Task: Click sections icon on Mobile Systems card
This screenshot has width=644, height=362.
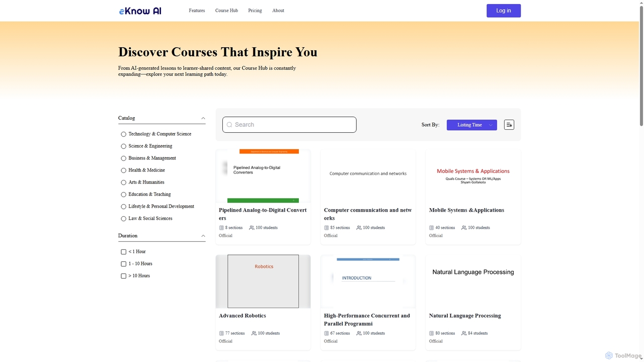Action: (432, 228)
